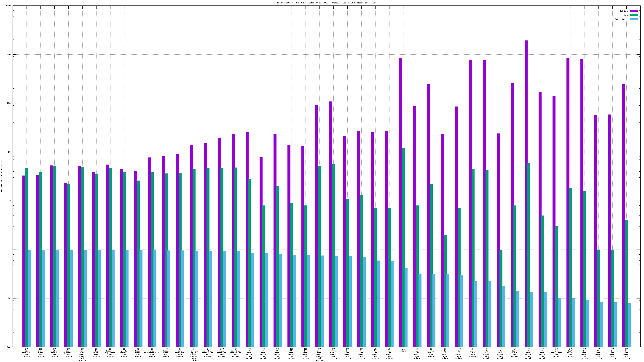Click the vertical axis title text
This screenshot has height=362, width=644.
2,176
